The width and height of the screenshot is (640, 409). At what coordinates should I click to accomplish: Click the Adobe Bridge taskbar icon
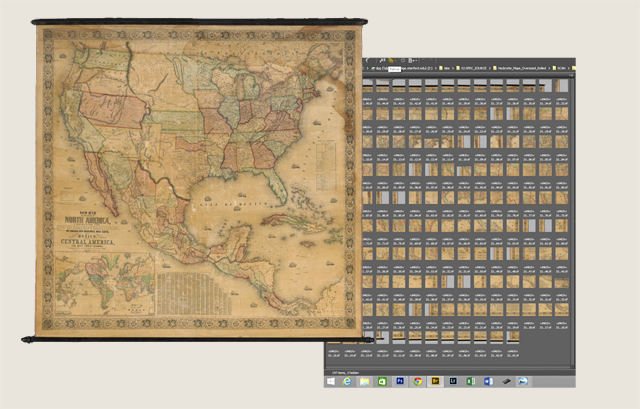coord(435,381)
